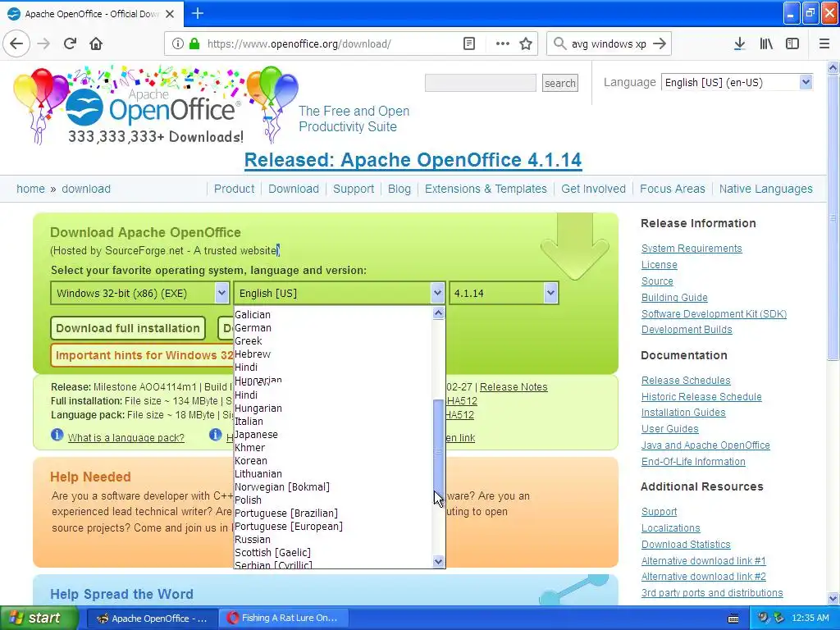
Task: Click the avg windows xp search field
Action: [609, 43]
